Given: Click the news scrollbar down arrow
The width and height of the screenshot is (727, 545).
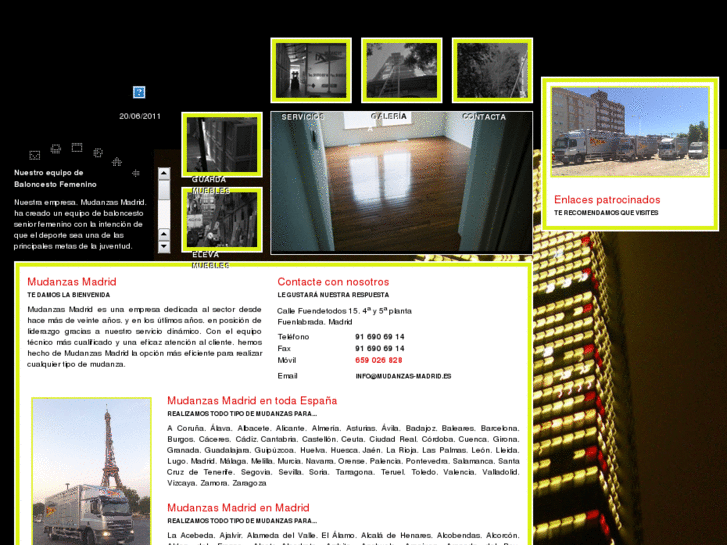Looking at the screenshot, I should coord(164,247).
